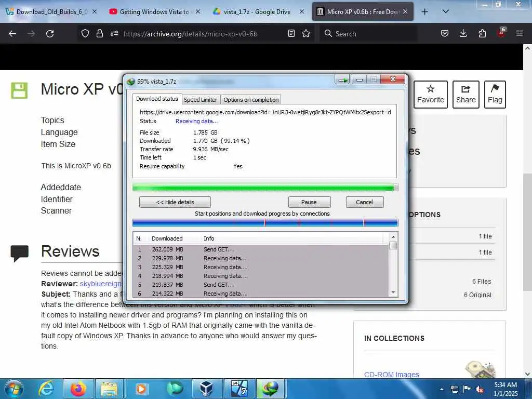Select connection row 1 with 262.009 MB
Screen dimensions: 532x399
coord(261,249)
